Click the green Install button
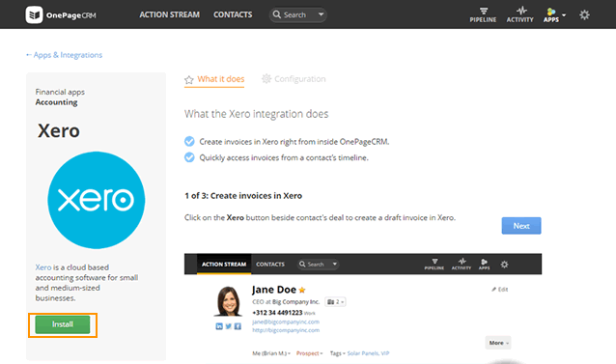The width and height of the screenshot is (616, 364). pyautogui.click(x=63, y=324)
